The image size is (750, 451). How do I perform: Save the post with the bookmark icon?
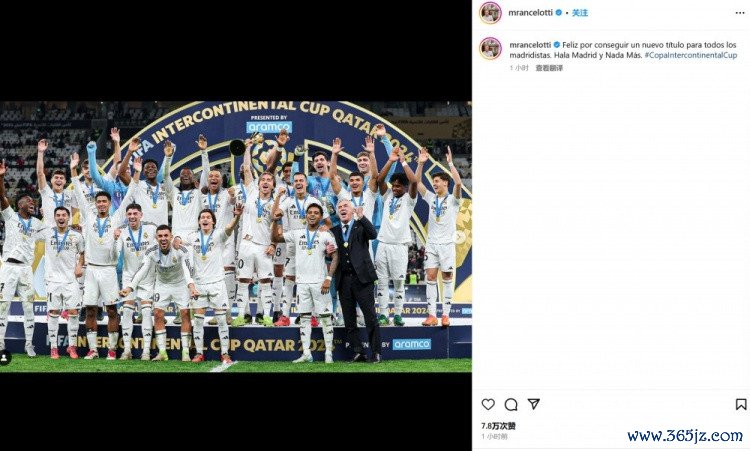tap(741, 405)
